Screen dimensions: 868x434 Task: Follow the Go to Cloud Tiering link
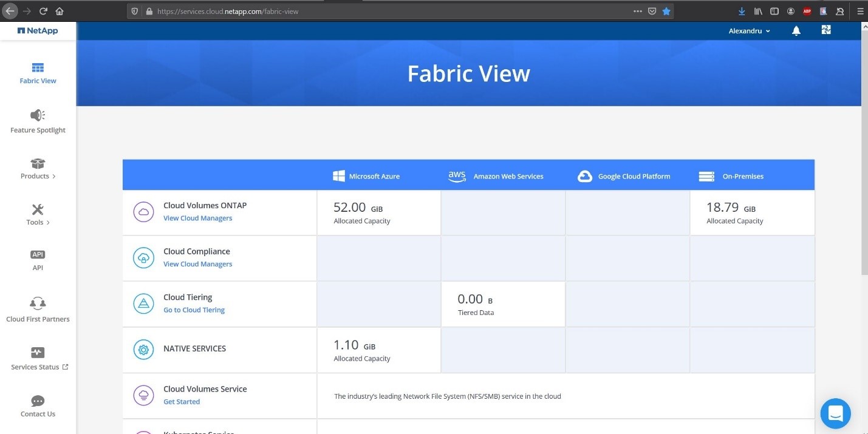pyautogui.click(x=194, y=310)
